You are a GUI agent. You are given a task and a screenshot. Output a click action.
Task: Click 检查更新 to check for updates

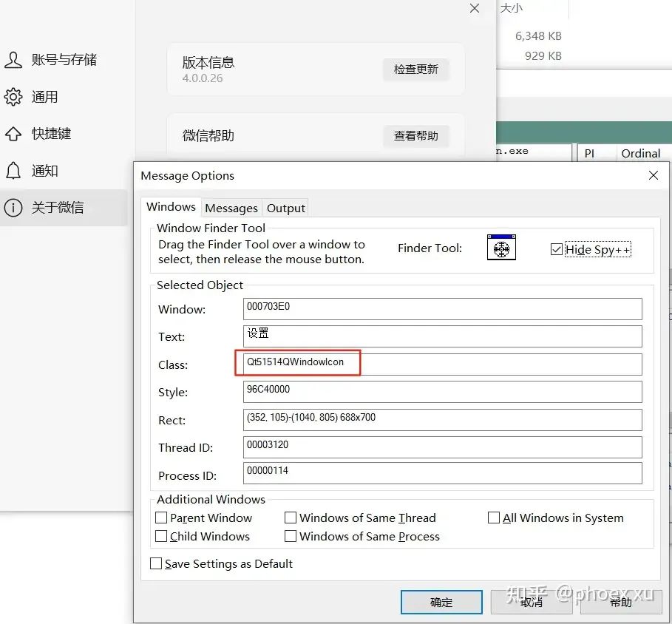click(x=415, y=69)
